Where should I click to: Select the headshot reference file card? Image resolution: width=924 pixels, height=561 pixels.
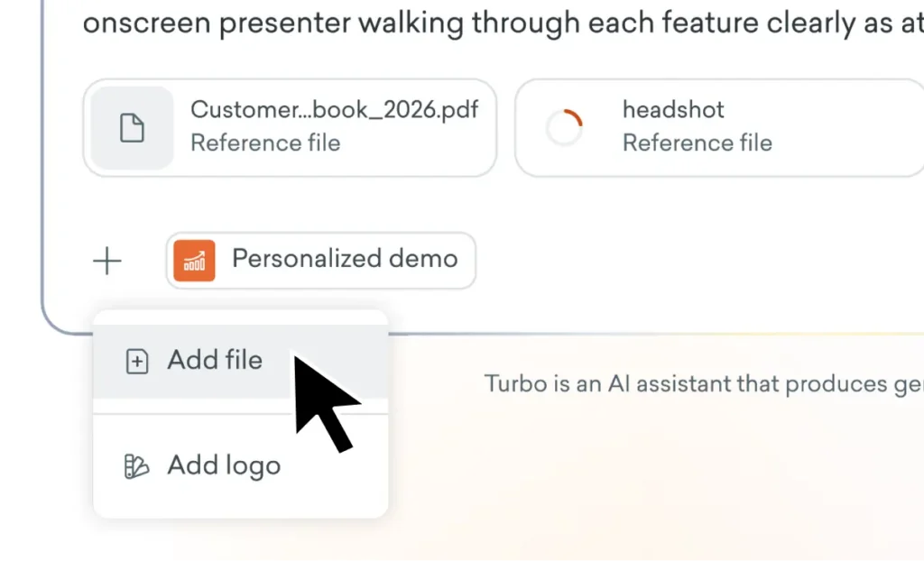(719, 128)
